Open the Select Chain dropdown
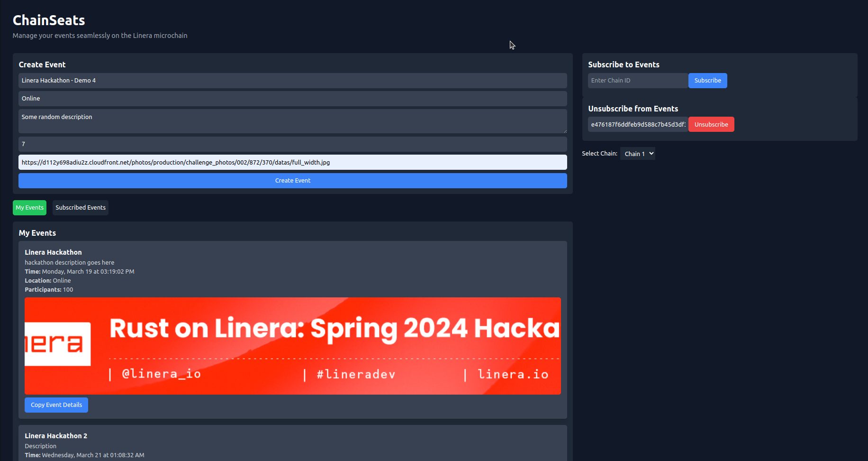868x461 pixels. 637,154
